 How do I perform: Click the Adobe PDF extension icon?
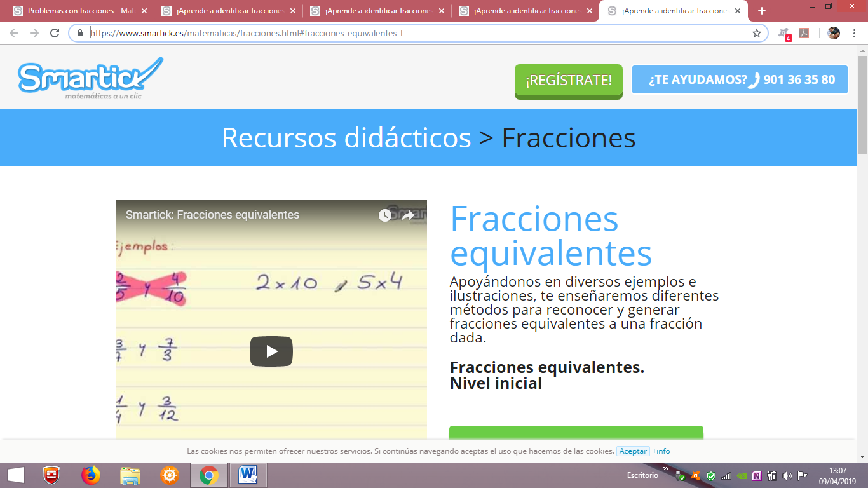pyautogui.click(x=804, y=33)
